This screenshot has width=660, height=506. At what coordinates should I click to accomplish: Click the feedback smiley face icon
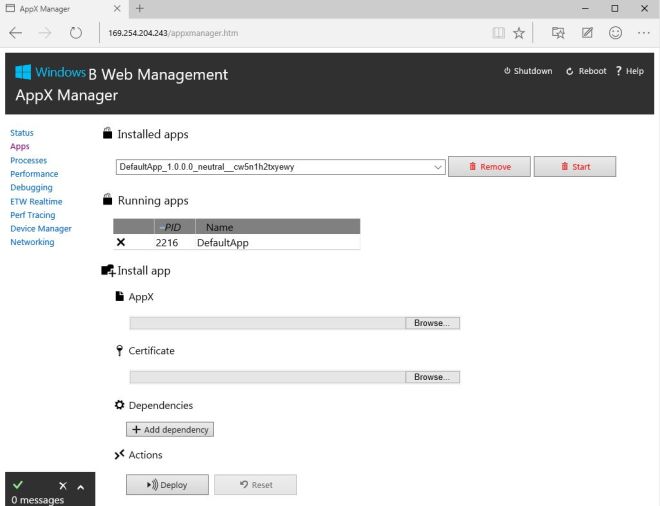tap(616, 33)
